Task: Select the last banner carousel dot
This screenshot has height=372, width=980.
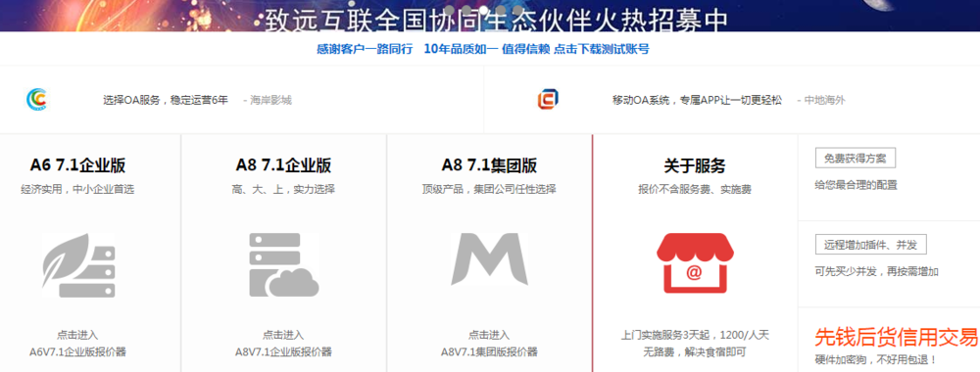Action: pos(517,10)
